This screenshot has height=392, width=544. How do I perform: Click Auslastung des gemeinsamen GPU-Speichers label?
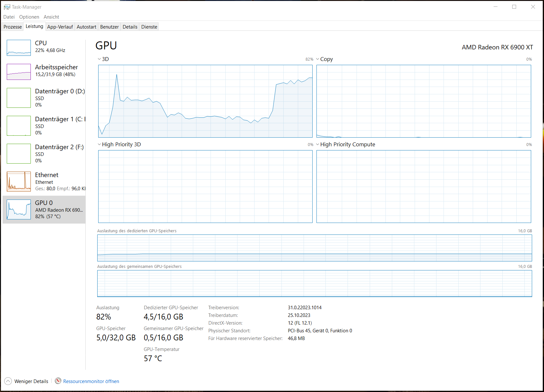139,267
